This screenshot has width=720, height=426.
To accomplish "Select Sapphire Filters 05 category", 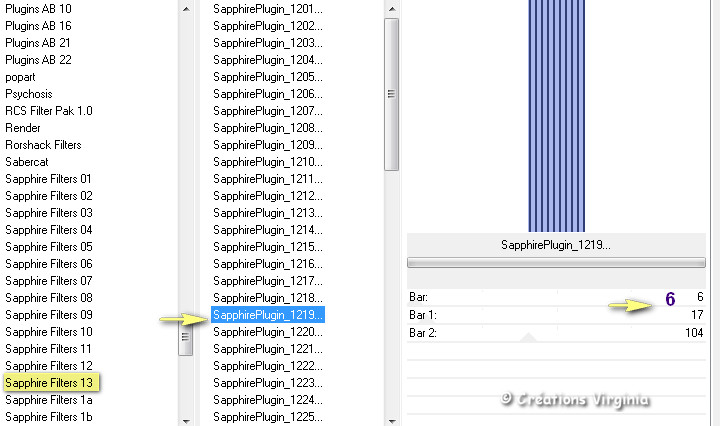I will pos(49,247).
